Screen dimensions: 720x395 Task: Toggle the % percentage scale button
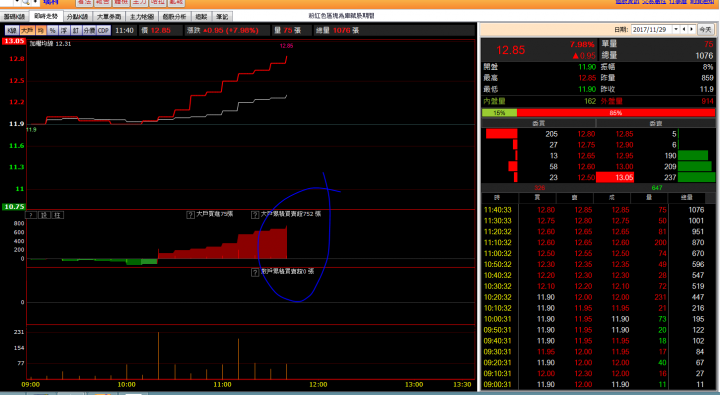point(52,30)
